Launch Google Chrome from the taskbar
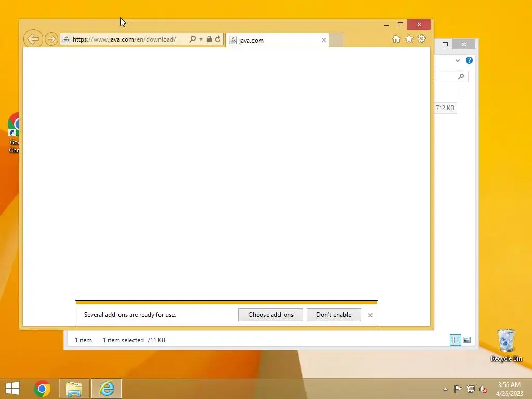Image resolution: width=532 pixels, height=399 pixels. [x=42, y=389]
